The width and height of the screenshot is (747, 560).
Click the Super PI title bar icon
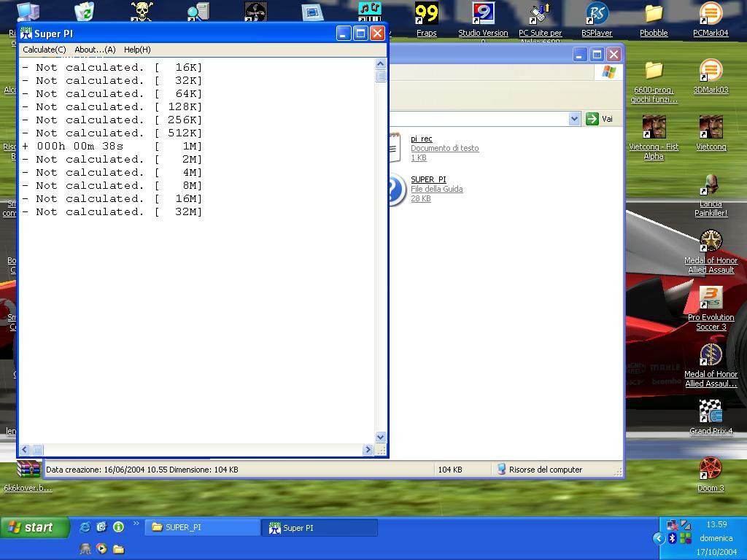[x=26, y=34]
